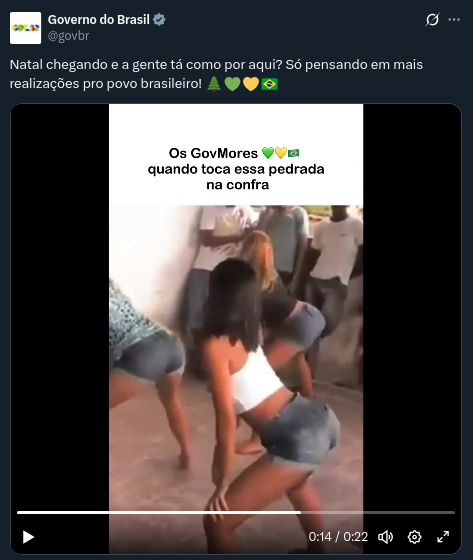Mute the video sound with speaker icon
The width and height of the screenshot is (473, 560).
click(x=385, y=537)
